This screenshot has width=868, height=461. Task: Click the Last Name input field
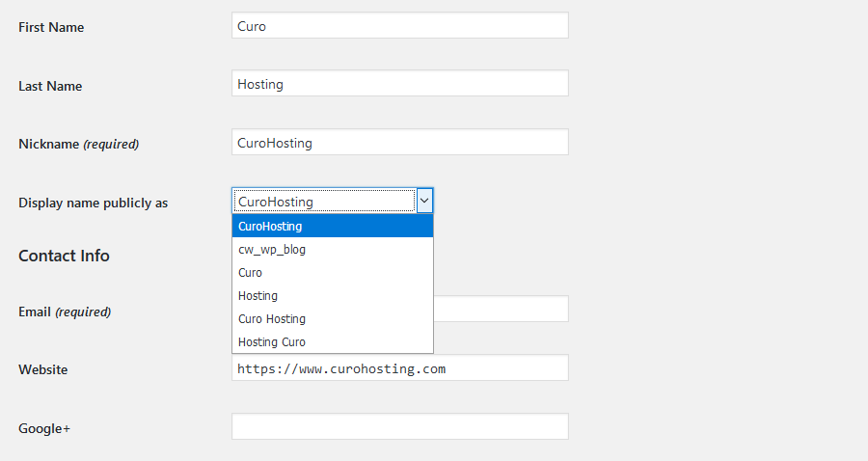click(399, 84)
